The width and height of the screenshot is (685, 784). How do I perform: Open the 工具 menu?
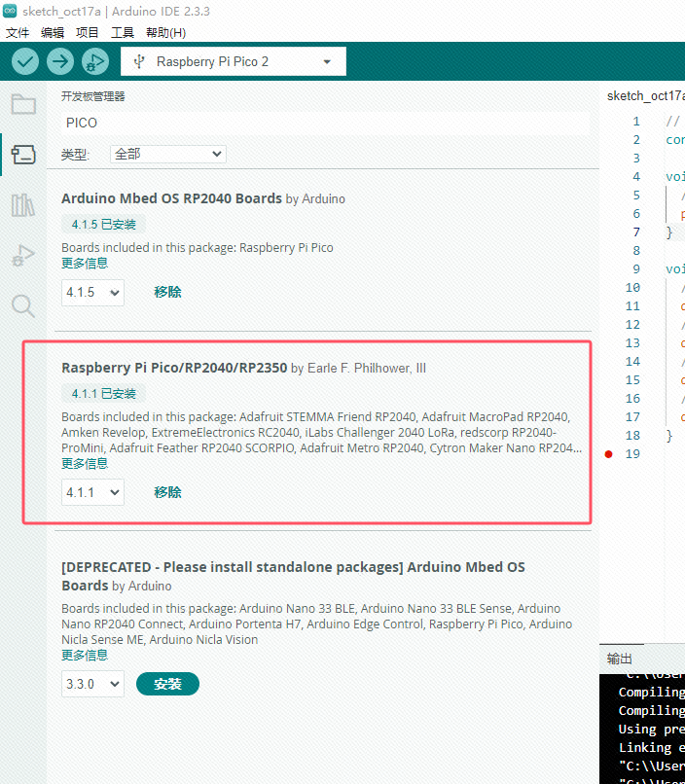click(x=123, y=32)
